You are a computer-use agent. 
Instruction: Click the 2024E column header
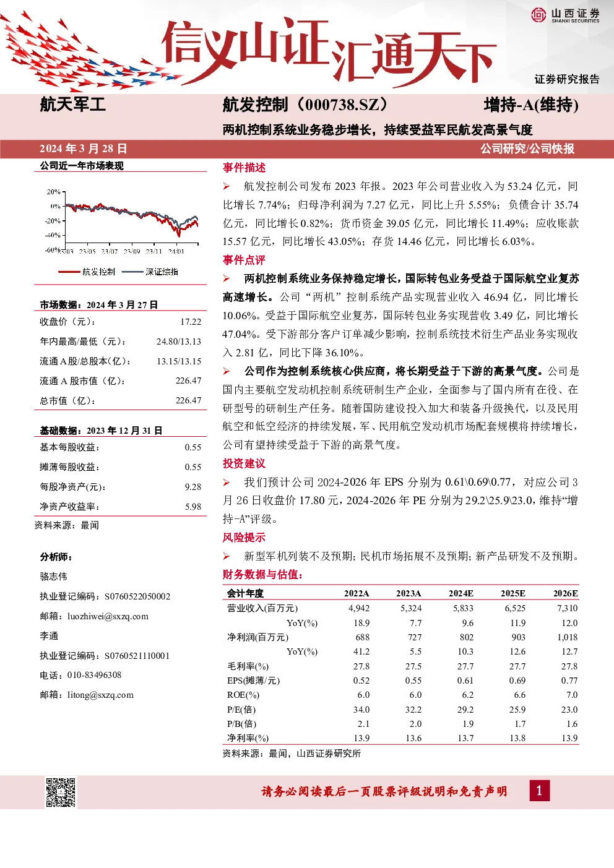click(461, 593)
